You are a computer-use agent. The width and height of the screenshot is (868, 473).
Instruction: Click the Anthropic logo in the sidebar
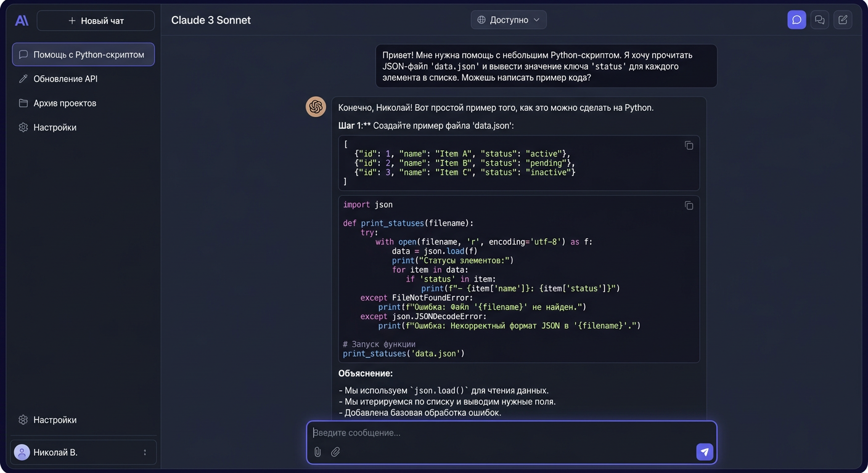[x=22, y=20]
